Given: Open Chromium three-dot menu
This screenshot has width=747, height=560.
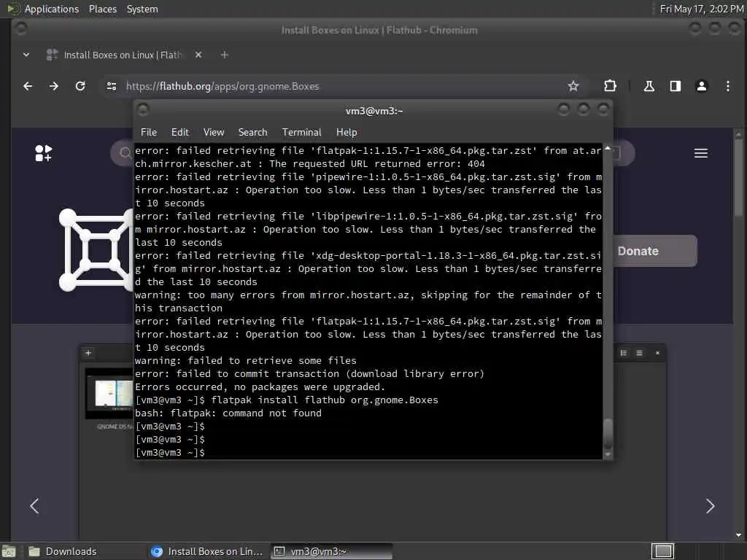Looking at the screenshot, I should 727,86.
